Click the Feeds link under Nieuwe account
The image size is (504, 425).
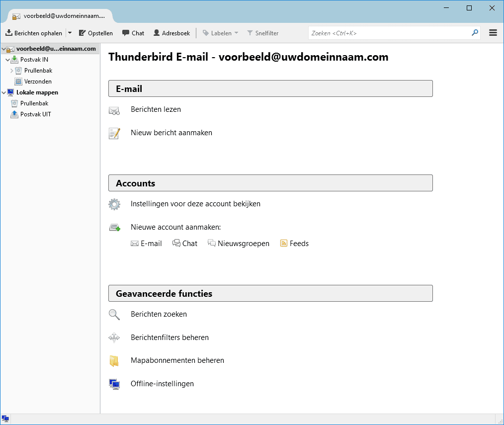(299, 244)
